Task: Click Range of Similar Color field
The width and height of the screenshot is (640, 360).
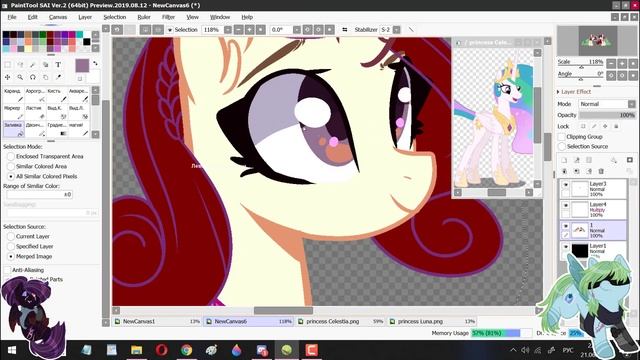Action: (40, 195)
